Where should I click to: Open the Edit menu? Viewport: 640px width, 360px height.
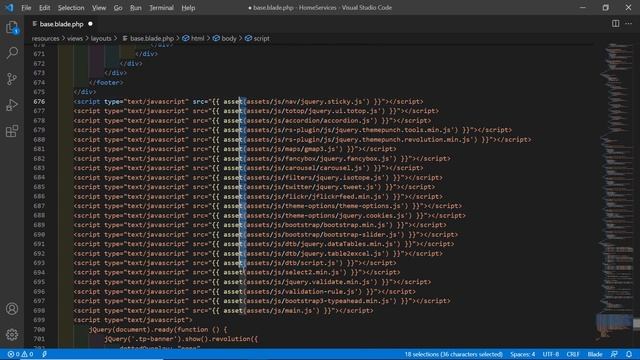coord(44,8)
